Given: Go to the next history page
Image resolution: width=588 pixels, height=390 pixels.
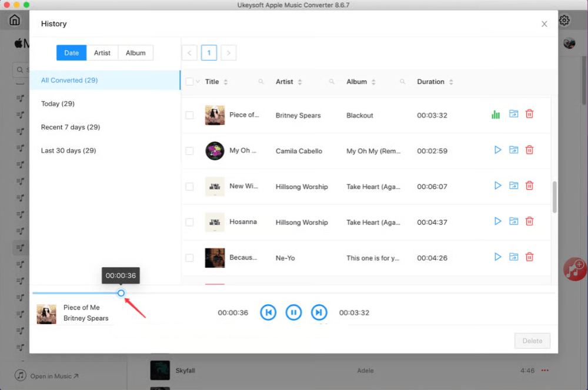Looking at the screenshot, I should tap(228, 53).
